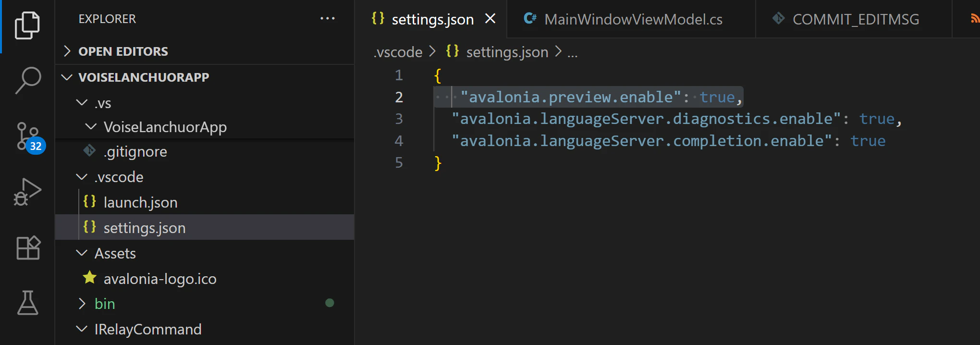980x345 pixels.
Task: Collapse the Assets folder
Action: click(82, 253)
